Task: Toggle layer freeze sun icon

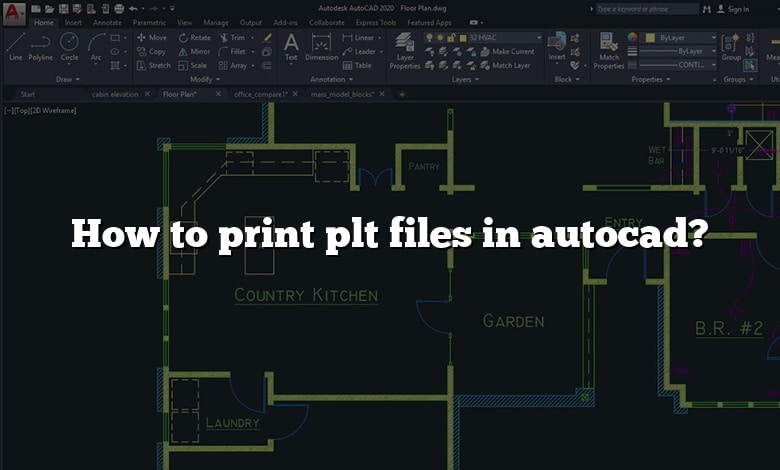Action: coord(440,38)
